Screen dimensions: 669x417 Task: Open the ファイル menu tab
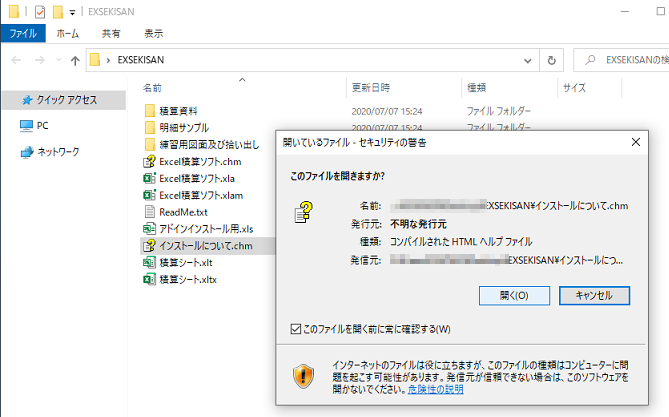point(22,33)
